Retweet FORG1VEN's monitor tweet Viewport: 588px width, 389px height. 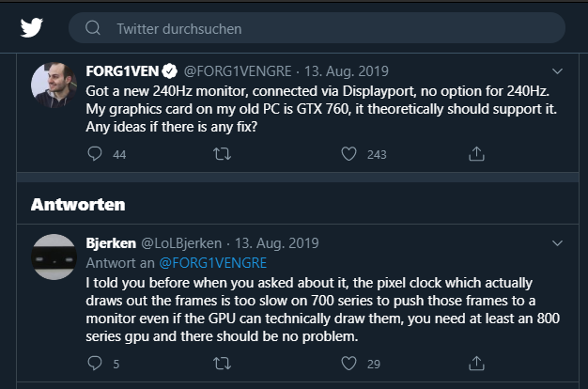(223, 153)
